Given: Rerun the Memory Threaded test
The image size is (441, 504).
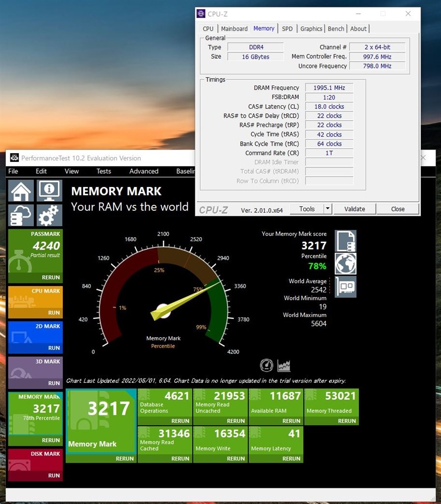Looking at the screenshot, I should [x=347, y=421].
